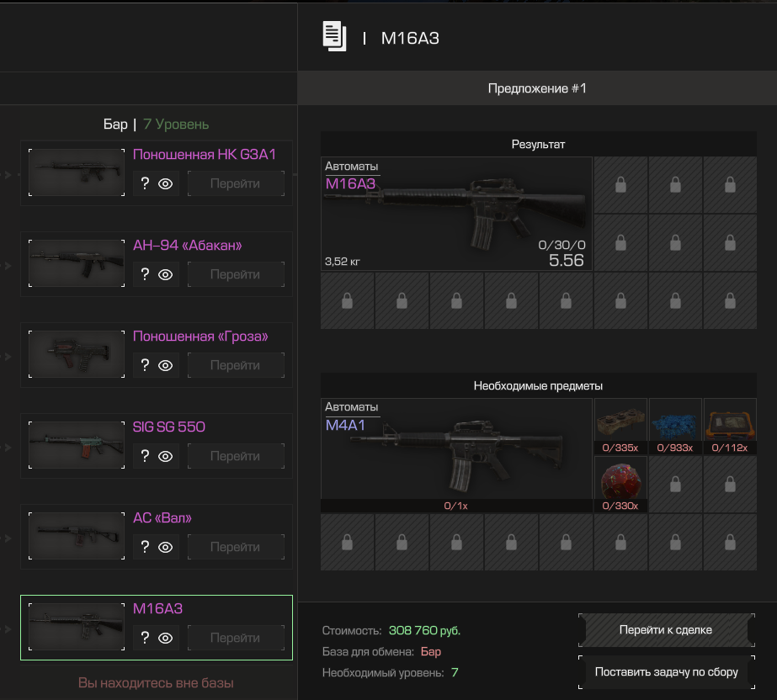
Task: Open the SIG SG 550 weapon thumbnail
Action: (x=77, y=445)
